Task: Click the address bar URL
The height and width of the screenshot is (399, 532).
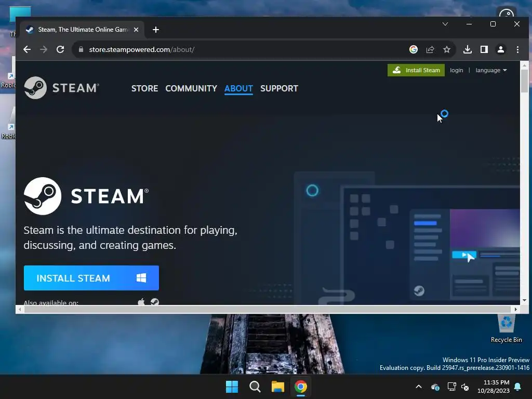Action: (142, 49)
